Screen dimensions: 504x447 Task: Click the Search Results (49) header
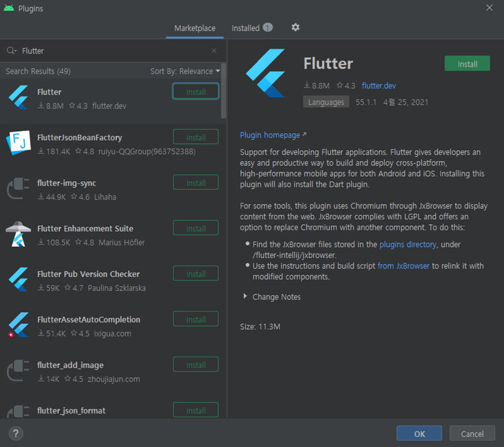point(39,71)
